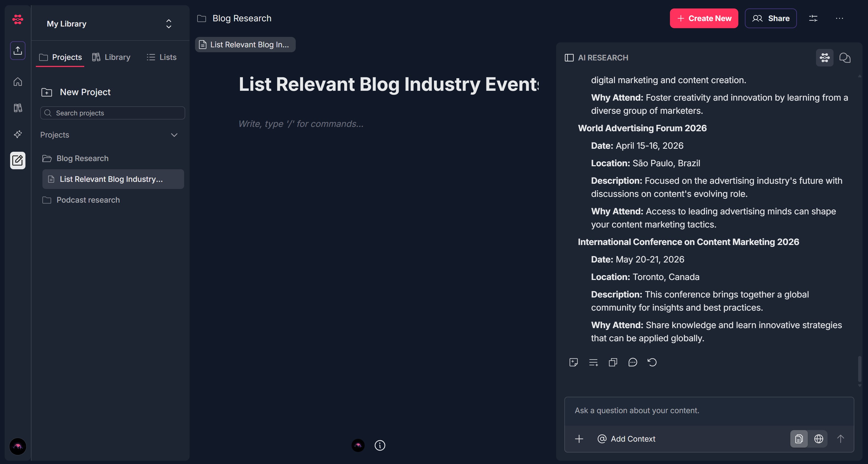The image size is (868, 464).
Task: Expand the Podcast research folder
Action: coord(88,200)
